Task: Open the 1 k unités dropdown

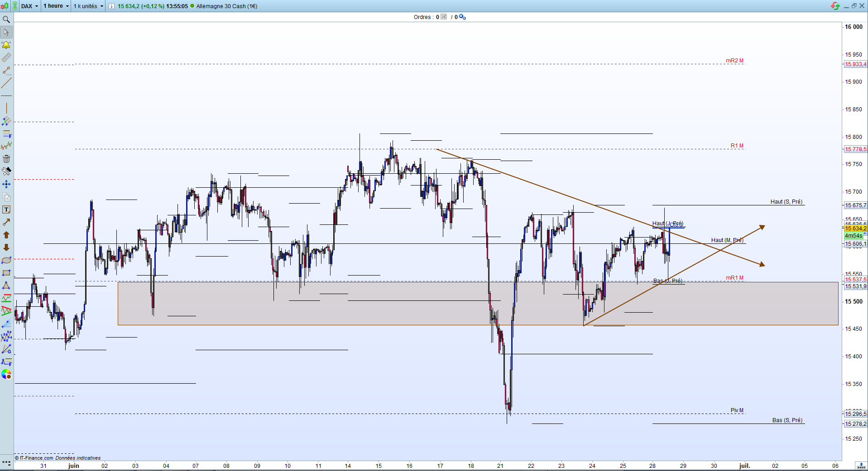Action: (88, 6)
